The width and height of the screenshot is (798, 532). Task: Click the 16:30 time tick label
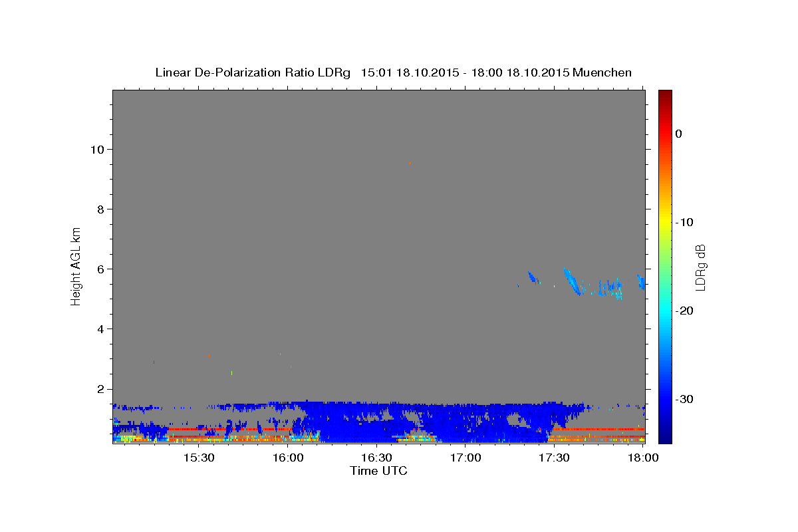(376, 458)
